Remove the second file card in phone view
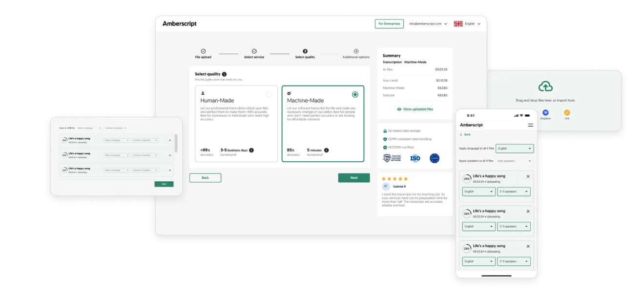Viewport: 644px width, 300px height. pos(528,212)
